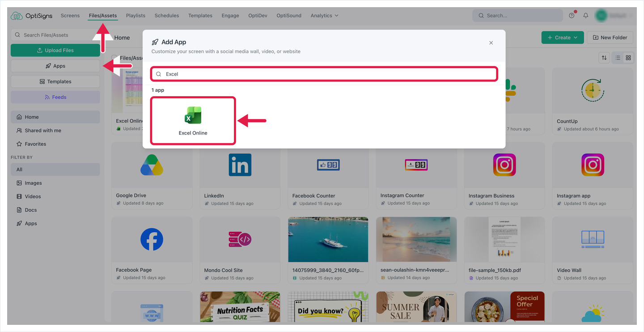This screenshot has width=644, height=332.
Task: Open OptiSound in top navigation
Action: [x=289, y=16]
